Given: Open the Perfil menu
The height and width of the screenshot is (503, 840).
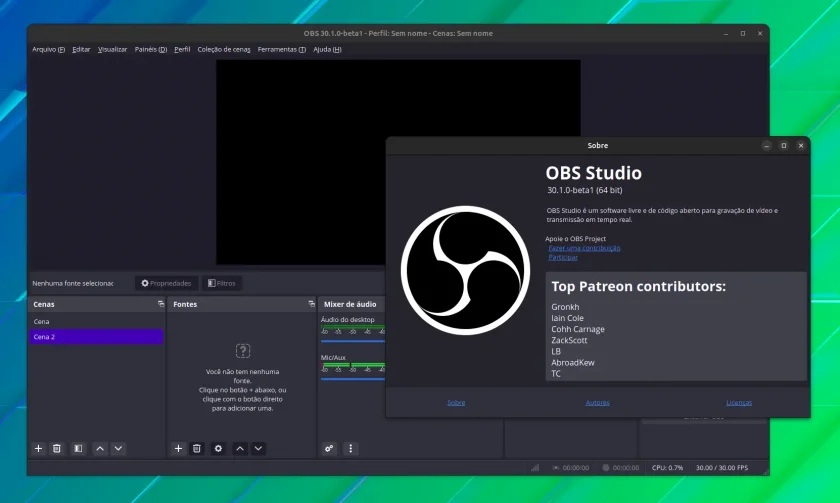Looking at the screenshot, I should 182,49.
